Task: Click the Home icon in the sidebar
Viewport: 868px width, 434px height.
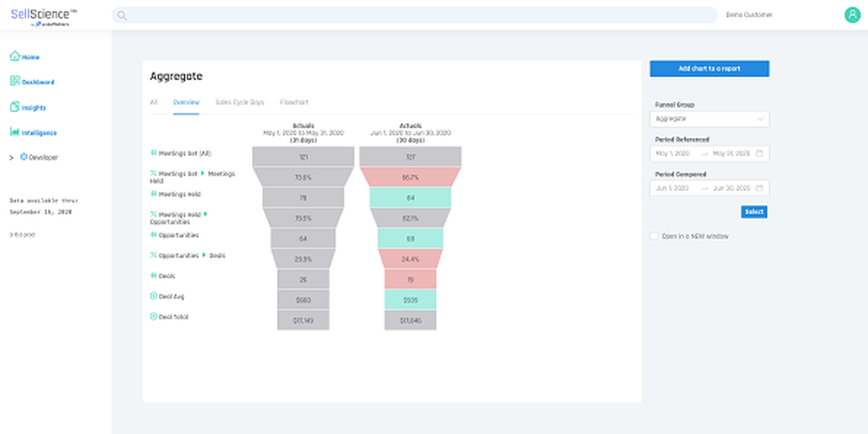Action: (x=15, y=56)
